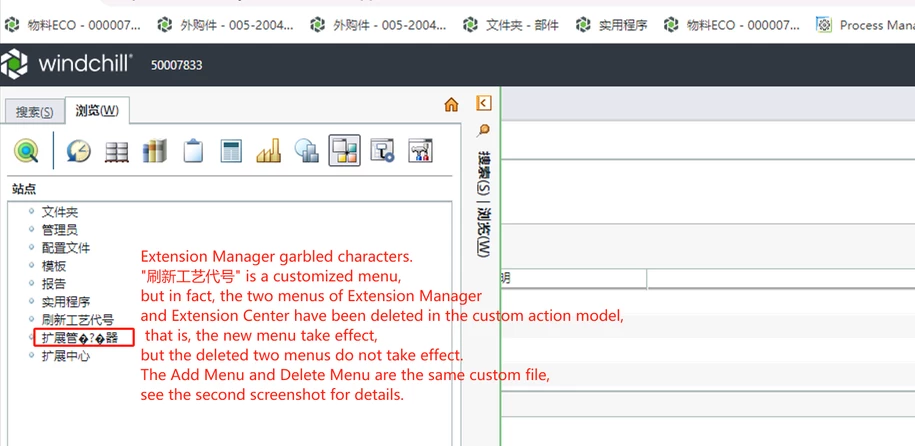Viewport: 915px width, 446px height.
Task: Open the global Search navigator icon
Action: click(x=26, y=151)
